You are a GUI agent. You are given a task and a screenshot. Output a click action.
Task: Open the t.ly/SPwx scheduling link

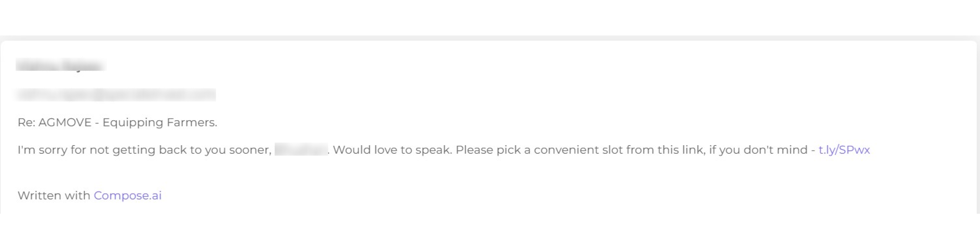844,150
